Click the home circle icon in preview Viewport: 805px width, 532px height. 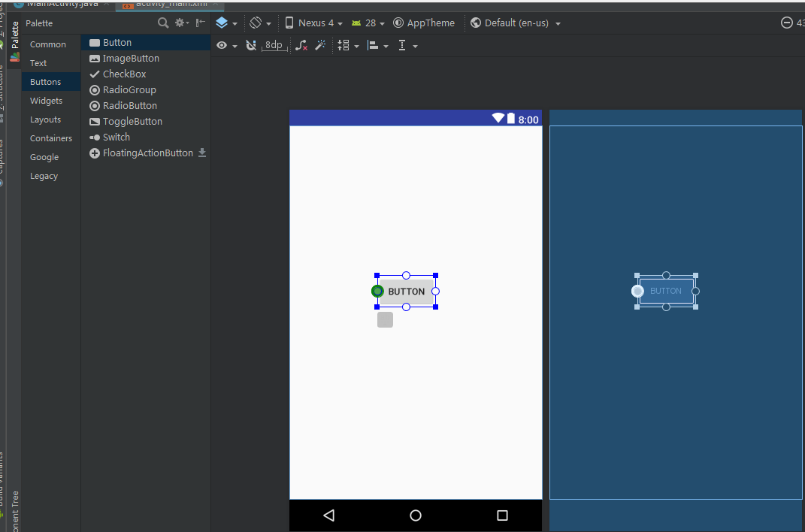coord(416,515)
